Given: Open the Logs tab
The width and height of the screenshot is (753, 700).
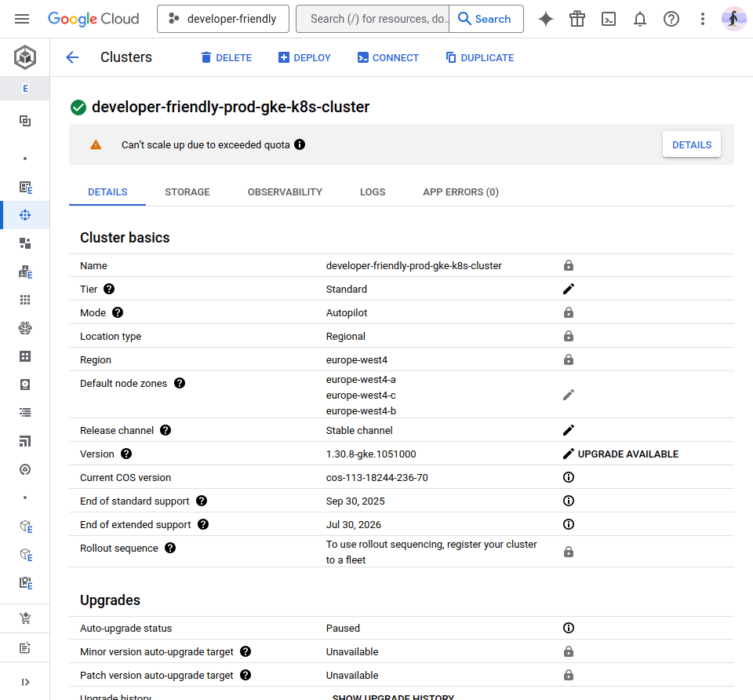Looking at the screenshot, I should tap(373, 191).
